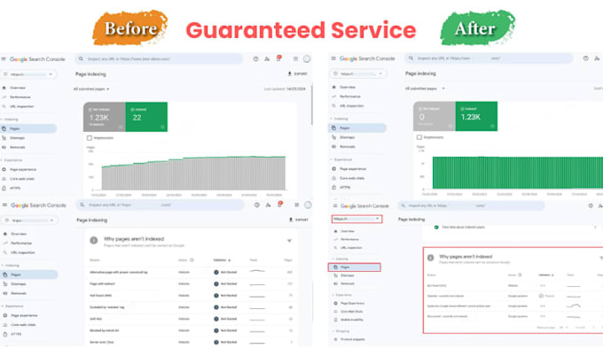This screenshot has width=603, height=364.
Task: Open notifications bell in Before table window
Action: pyautogui.click(x=280, y=205)
